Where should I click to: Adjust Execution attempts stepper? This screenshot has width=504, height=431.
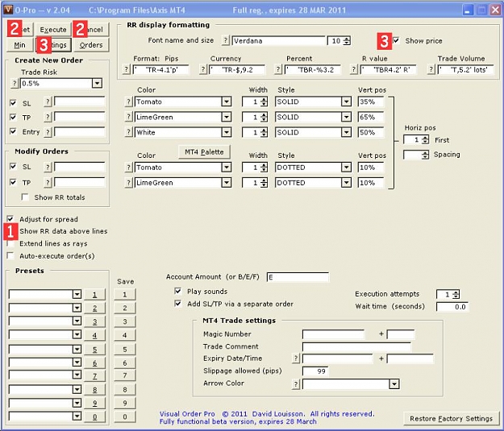[456, 294]
